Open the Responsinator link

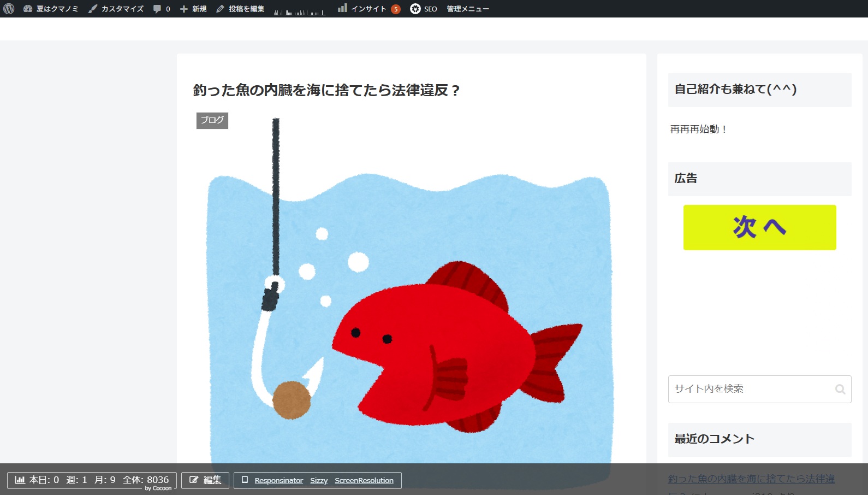278,481
